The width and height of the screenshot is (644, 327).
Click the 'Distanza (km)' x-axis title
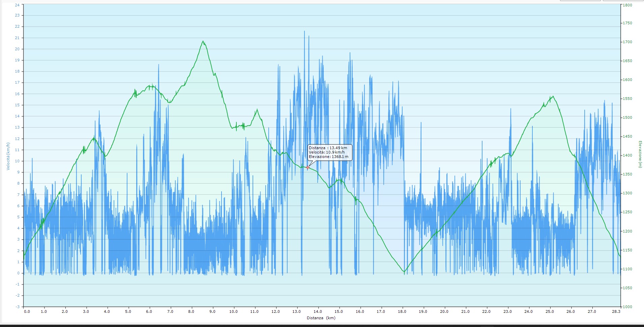[321, 318]
